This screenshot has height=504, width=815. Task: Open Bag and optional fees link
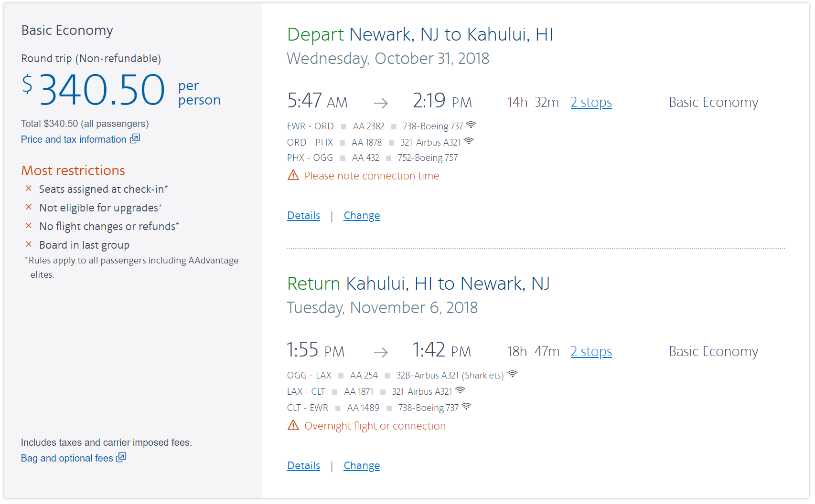pos(67,458)
